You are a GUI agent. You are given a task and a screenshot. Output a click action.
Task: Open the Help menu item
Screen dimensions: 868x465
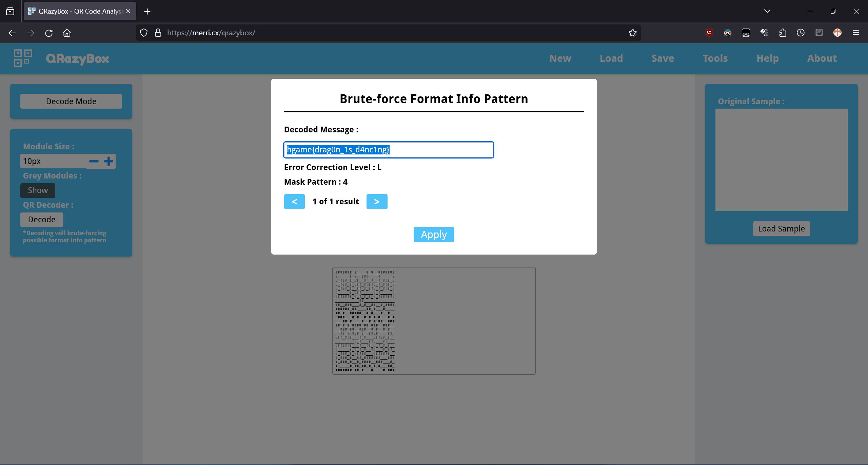click(x=767, y=58)
